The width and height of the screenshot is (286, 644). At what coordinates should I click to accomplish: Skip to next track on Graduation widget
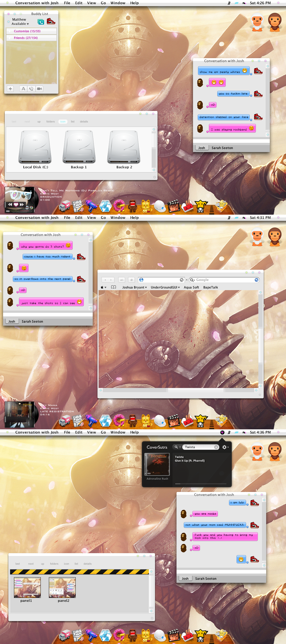click(22, 205)
